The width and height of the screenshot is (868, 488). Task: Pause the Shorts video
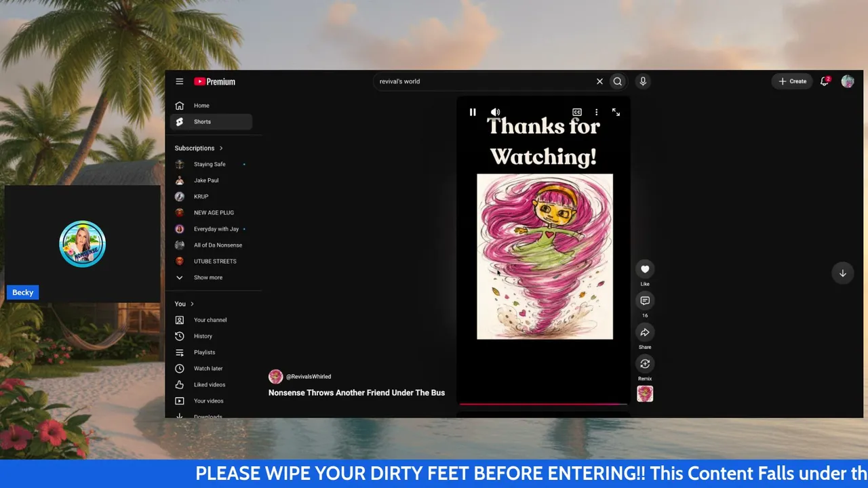click(x=473, y=113)
